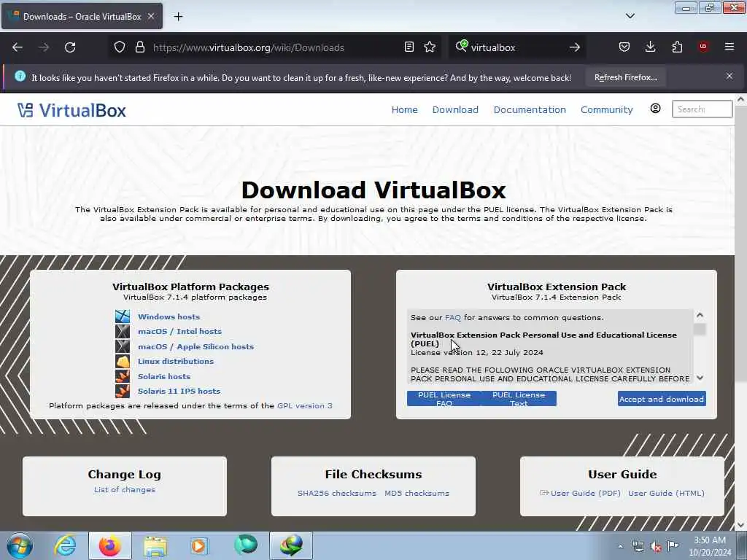The height and width of the screenshot is (560, 747).
Task: Open Windows Media Player on the taskbar
Action: pos(199,545)
